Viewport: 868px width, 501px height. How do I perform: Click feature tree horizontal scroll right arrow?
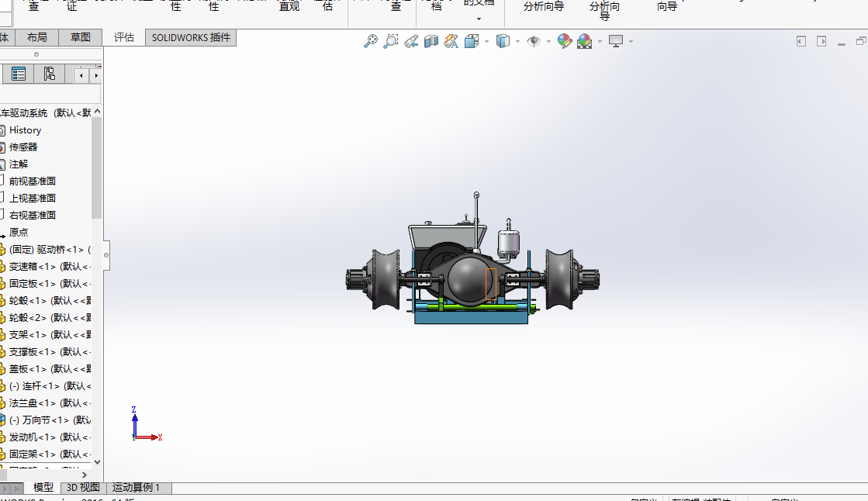(x=84, y=475)
